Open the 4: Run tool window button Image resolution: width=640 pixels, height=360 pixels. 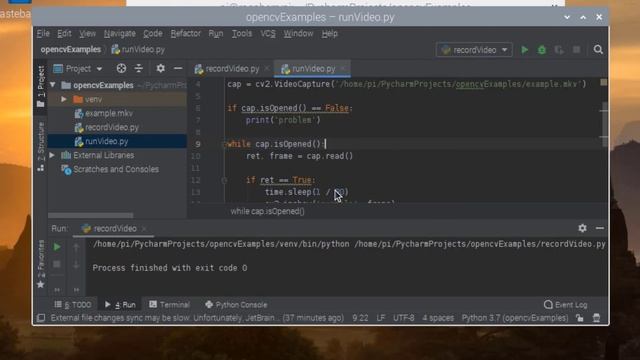tap(120, 305)
